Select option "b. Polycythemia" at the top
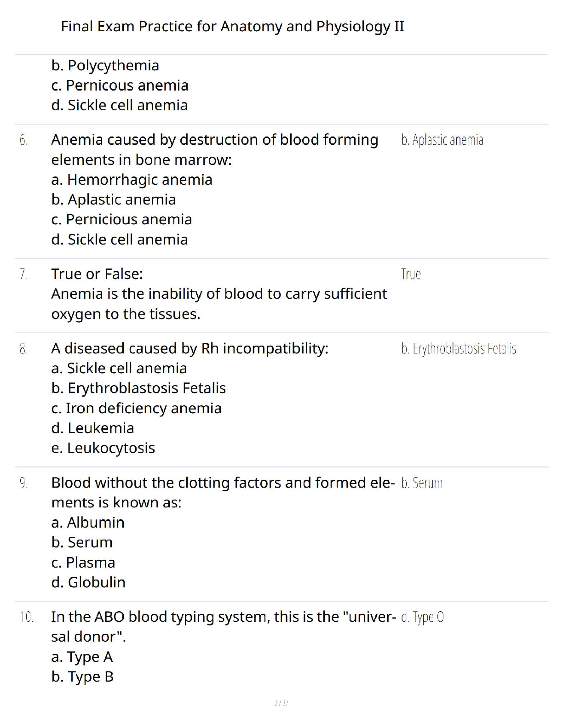563x728 pixels. coord(105,66)
